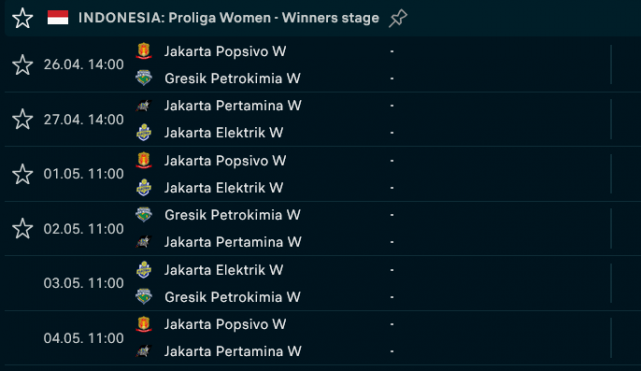
Task: Click Jakarta Popsivo logo in 26.04. match
Action: click(x=144, y=51)
